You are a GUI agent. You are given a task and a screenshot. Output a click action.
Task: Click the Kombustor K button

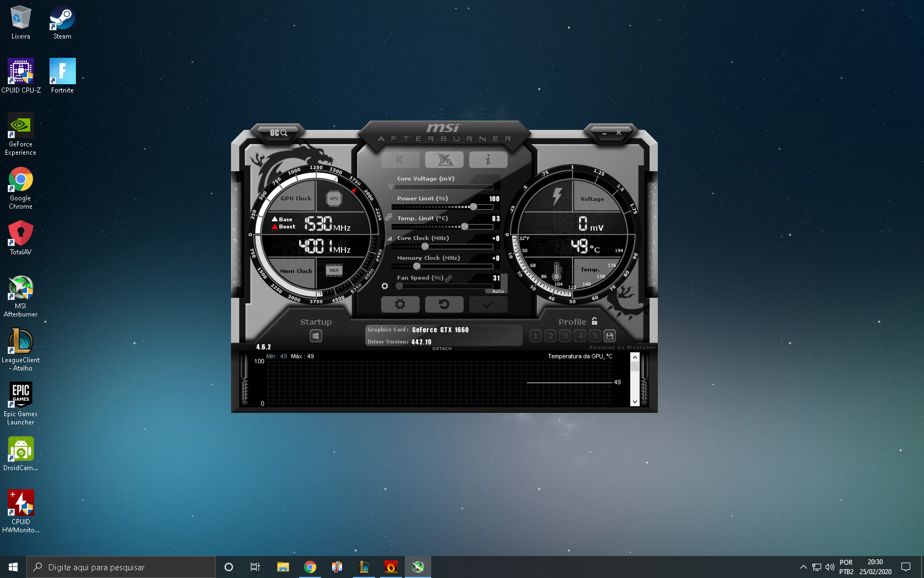click(x=400, y=160)
